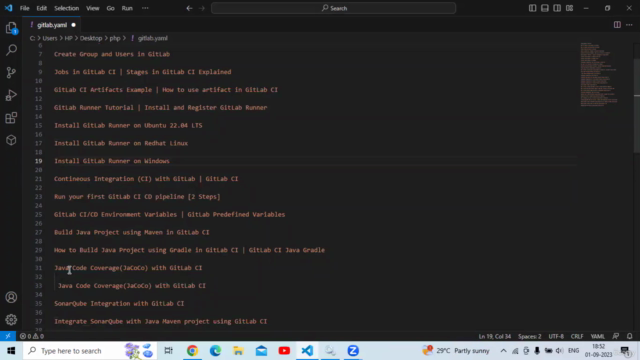Click Ln 19, Col 34 status entry
This screenshot has height=360, width=640.
(495, 336)
